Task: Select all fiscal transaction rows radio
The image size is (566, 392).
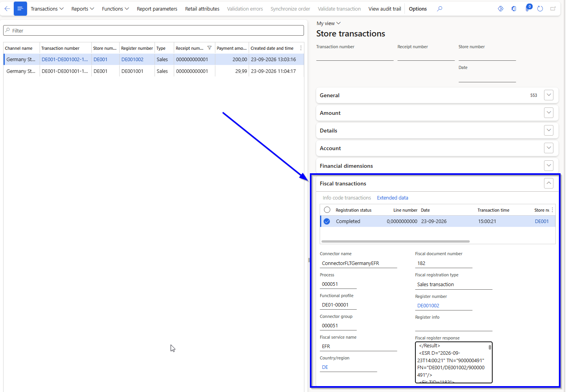Action: pos(327,210)
